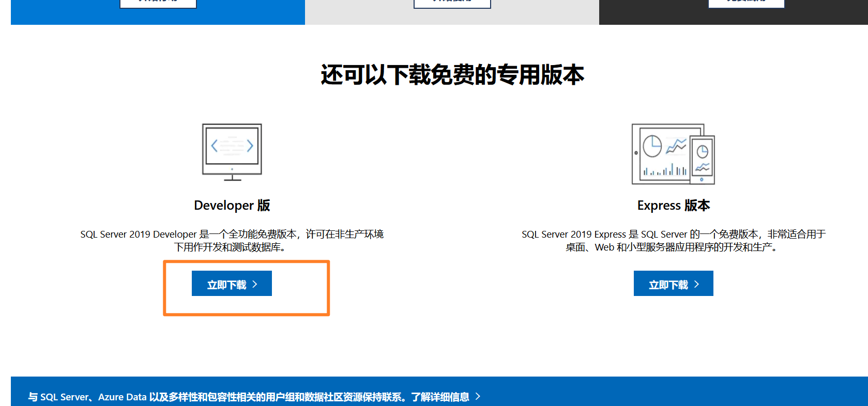Click the SQL Server 2019 Express description text

[674, 241]
